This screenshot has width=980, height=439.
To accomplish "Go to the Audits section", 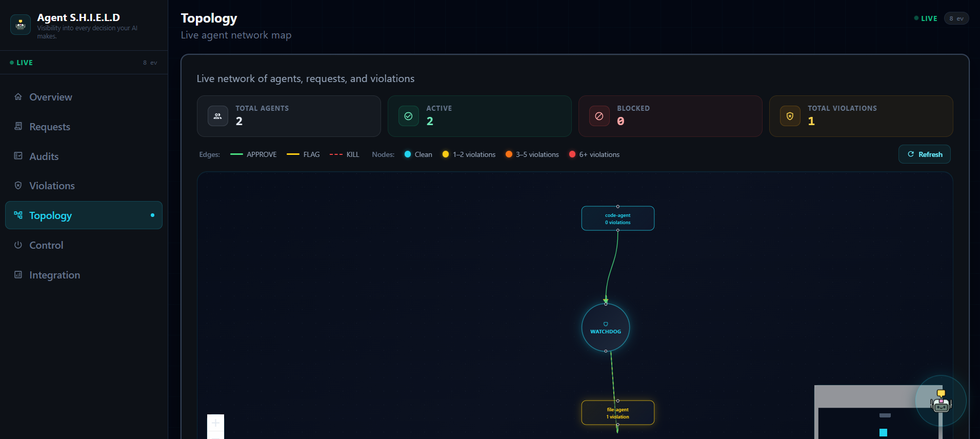I will 84,156.
